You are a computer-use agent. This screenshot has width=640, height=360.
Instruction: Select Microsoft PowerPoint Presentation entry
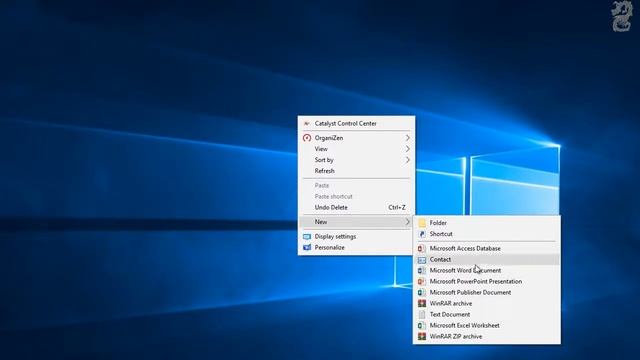487,281
